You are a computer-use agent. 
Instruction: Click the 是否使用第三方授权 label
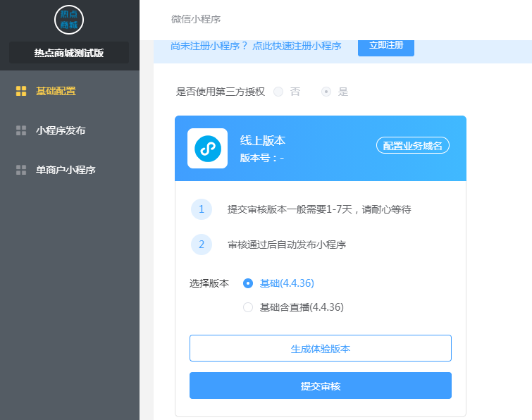[220, 92]
